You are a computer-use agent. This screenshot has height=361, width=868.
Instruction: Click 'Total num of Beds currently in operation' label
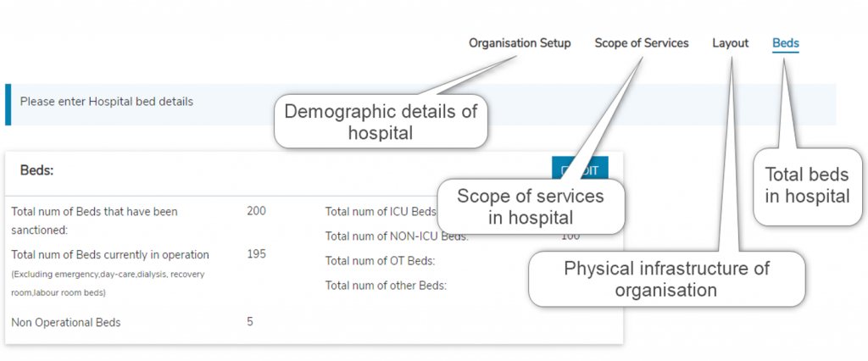pyautogui.click(x=110, y=255)
